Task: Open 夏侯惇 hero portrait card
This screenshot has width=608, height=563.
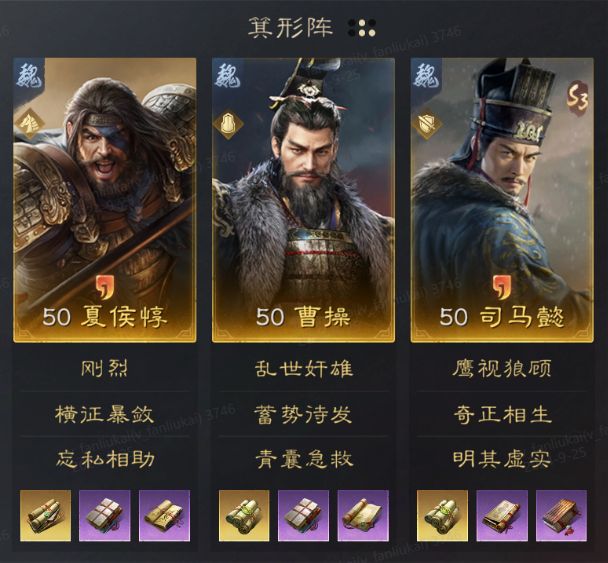Action: click(105, 200)
